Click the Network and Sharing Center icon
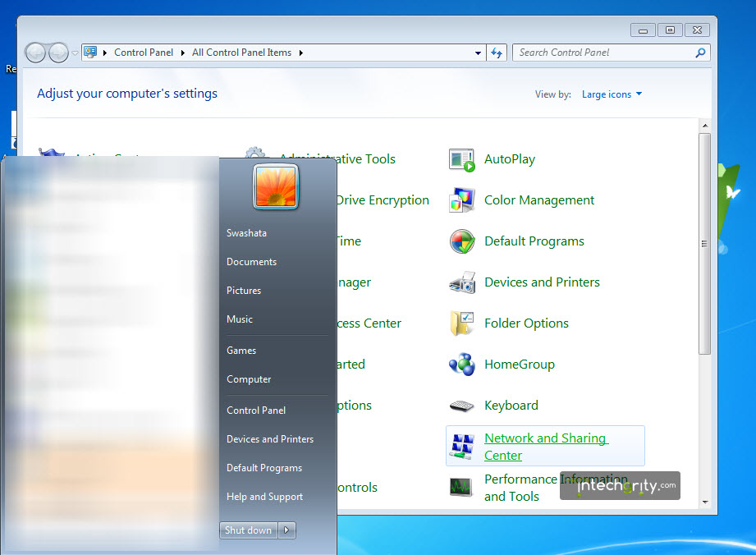 click(x=462, y=447)
